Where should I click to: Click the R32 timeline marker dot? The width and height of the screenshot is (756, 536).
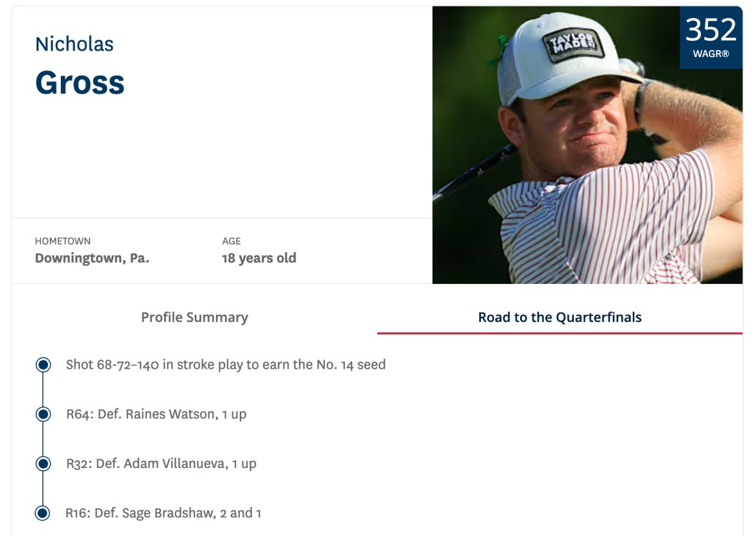pyautogui.click(x=43, y=464)
